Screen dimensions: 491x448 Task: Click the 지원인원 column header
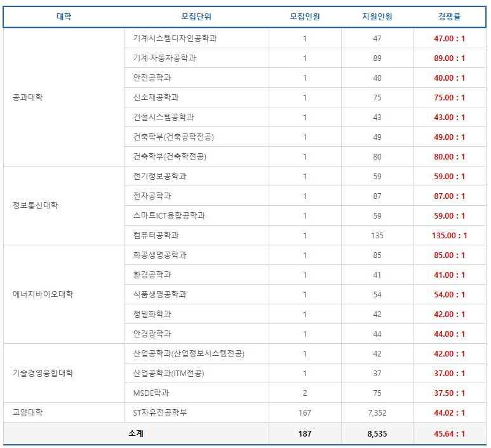pyautogui.click(x=377, y=17)
